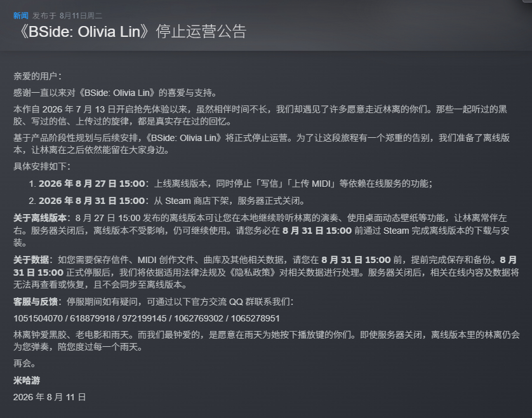This screenshot has height=418, width=532.
Task: Click the 《隐私政策》 privacy policy text
Action: (x=252, y=273)
